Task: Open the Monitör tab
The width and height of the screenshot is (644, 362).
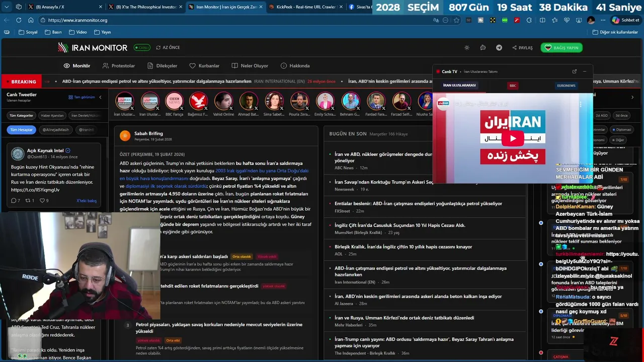Action: pyautogui.click(x=77, y=66)
